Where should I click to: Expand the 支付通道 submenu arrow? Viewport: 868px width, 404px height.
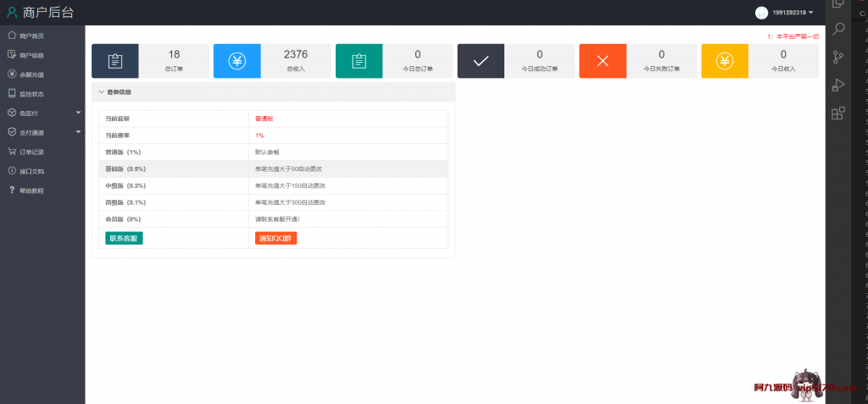click(x=78, y=132)
